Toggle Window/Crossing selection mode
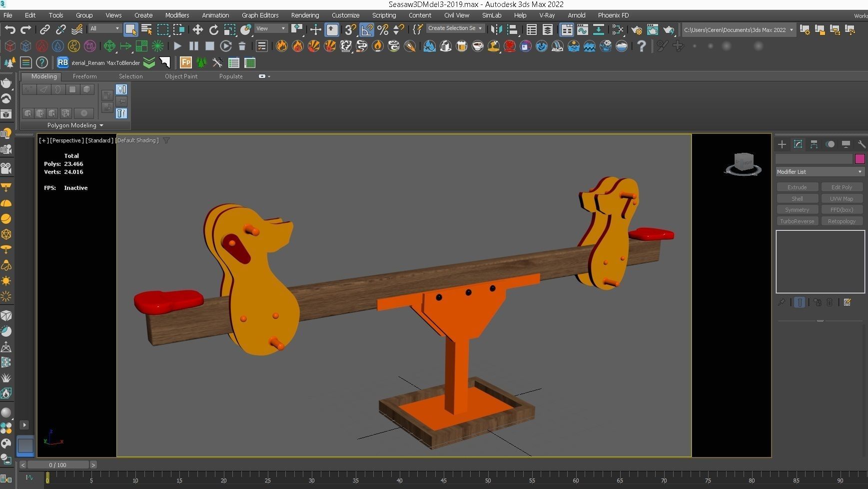The width and height of the screenshot is (868, 489). pos(179,29)
